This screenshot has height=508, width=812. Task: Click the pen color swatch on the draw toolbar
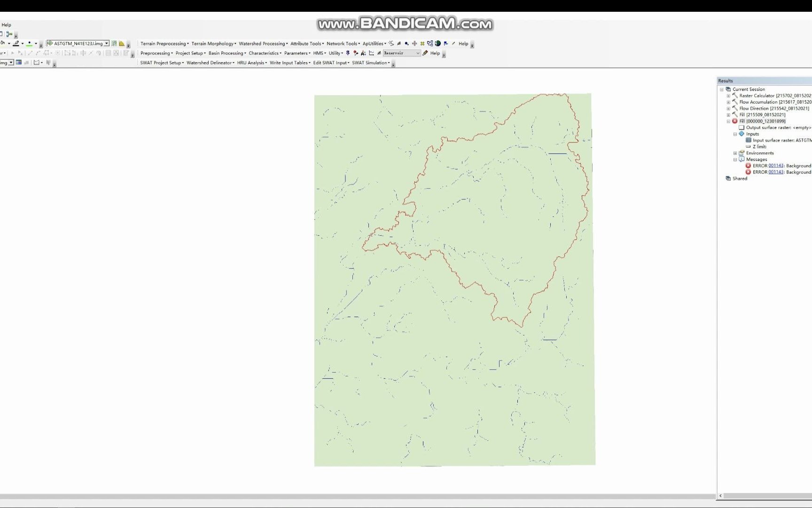coord(16,43)
